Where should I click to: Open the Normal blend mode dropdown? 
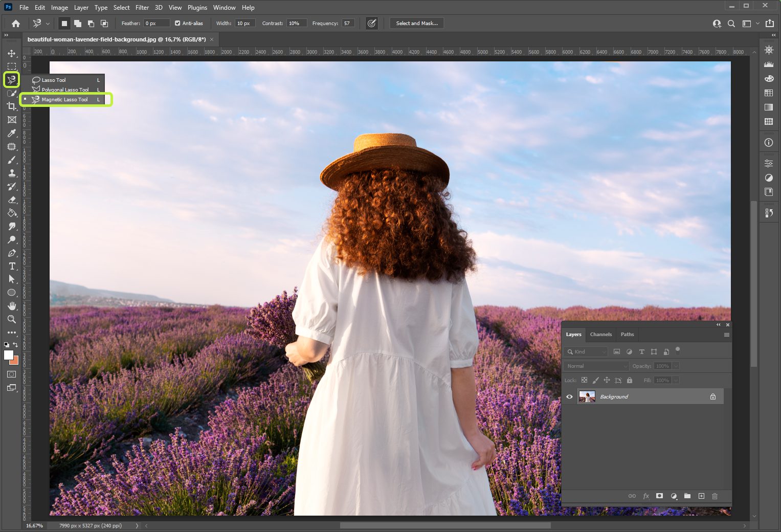pos(596,366)
